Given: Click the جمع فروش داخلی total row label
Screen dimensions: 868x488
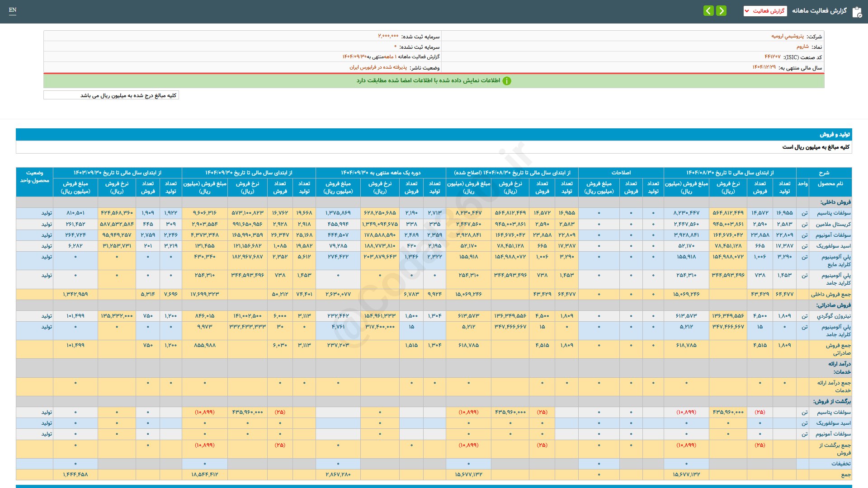Looking at the screenshot, I should click(830, 294).
